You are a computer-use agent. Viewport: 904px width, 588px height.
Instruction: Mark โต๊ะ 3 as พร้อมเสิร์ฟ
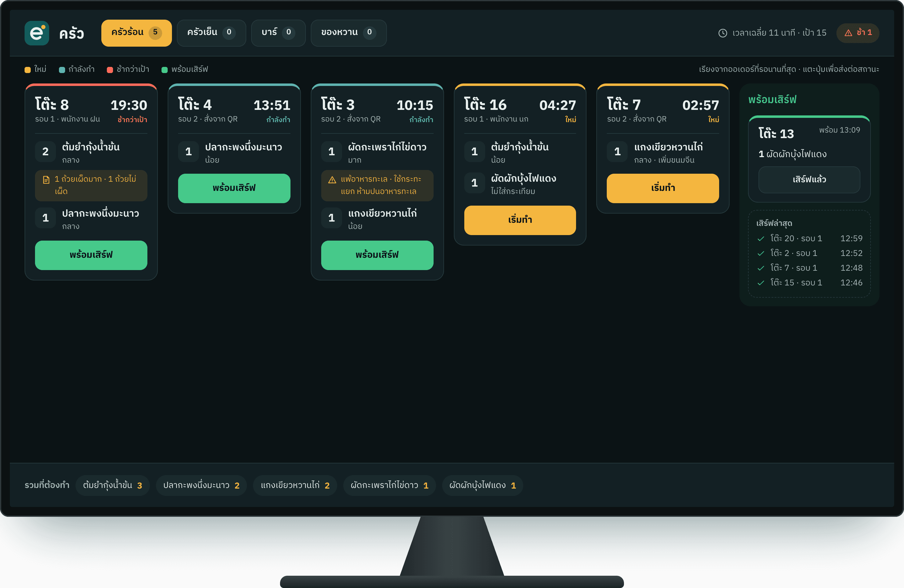click(377, 255)
